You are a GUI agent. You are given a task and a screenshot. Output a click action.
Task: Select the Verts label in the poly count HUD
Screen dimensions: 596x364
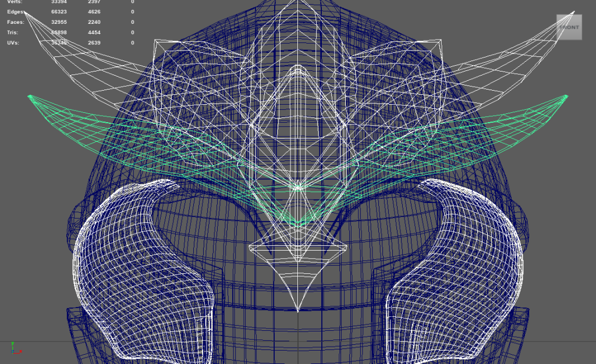[15, 2]
